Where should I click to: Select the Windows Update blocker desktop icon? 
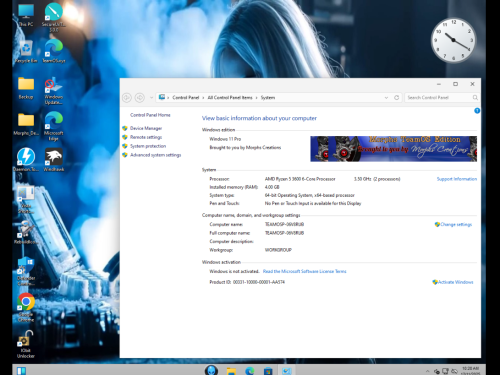tap(54, 91)
